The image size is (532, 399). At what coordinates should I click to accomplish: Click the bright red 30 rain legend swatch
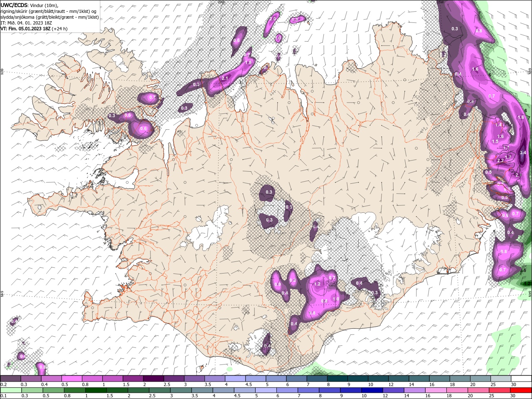pos(520,390)
